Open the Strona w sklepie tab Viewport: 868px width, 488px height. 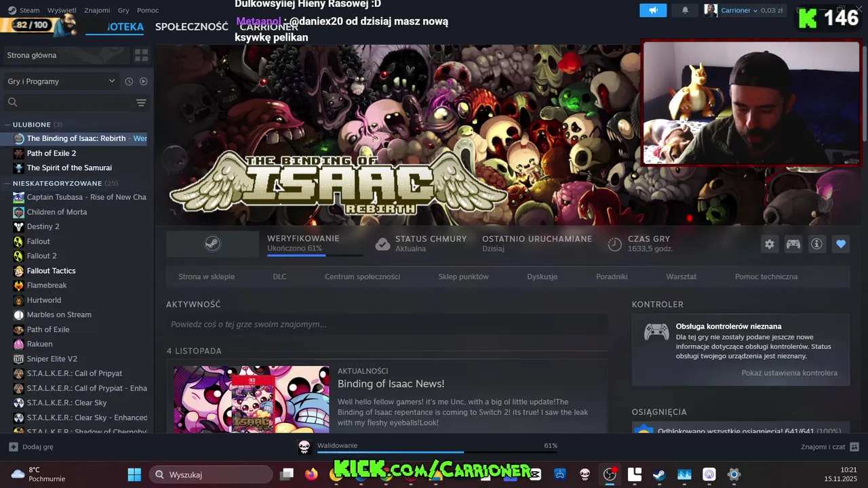[x=206, y=277]
